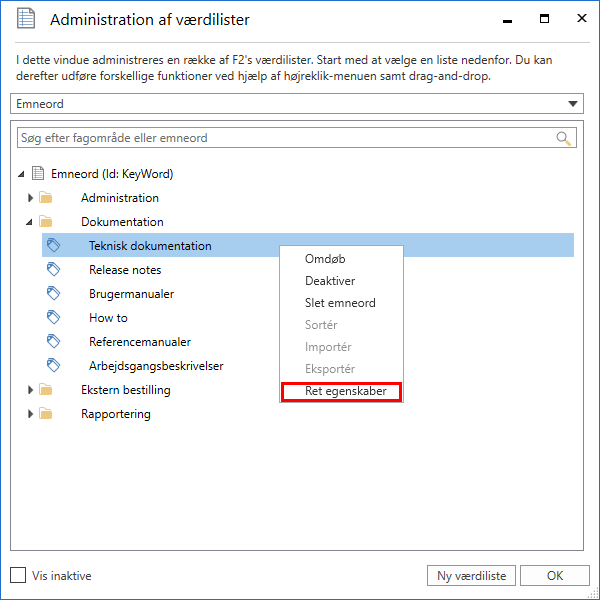Screen dimensions: 600x600
Task: Select the Ekstern bestilling folder label
Action: [x=126, y=390]
